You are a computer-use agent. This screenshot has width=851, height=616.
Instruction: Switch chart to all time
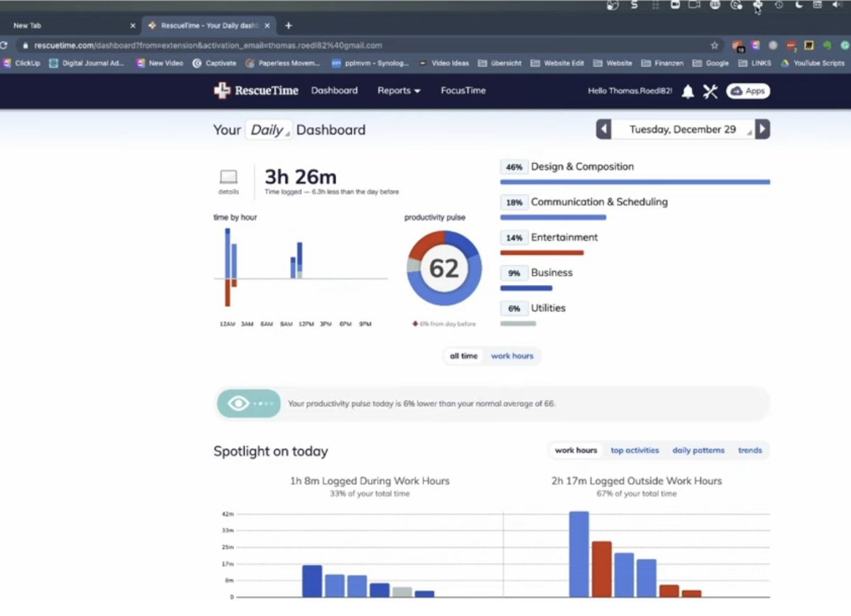[x=464, y=356]
